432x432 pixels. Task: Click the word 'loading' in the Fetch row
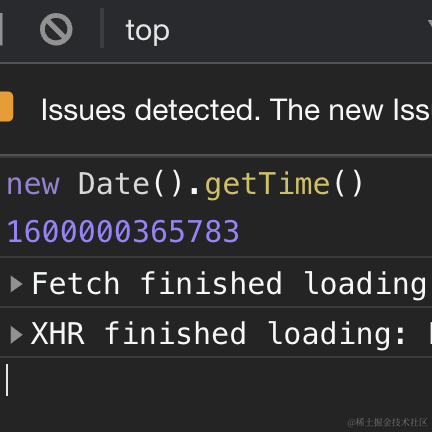point(365,285)
